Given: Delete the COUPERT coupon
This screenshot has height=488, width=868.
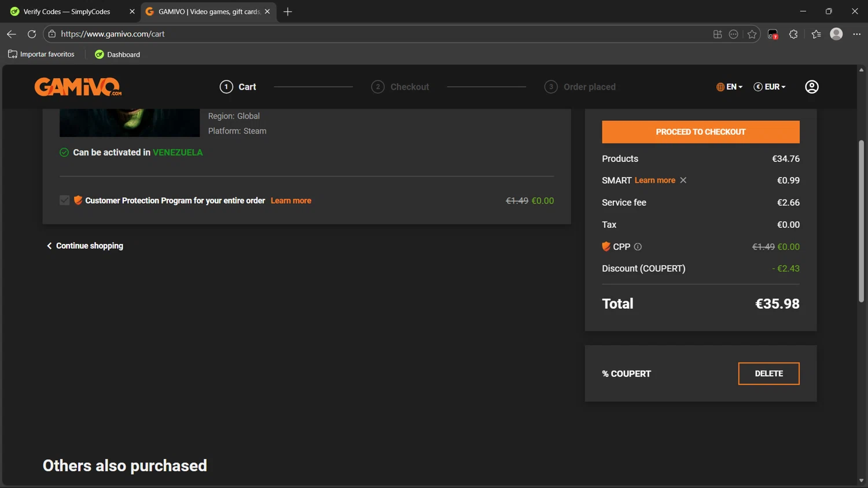Looking at the screenshot, I should pos(768,374).
